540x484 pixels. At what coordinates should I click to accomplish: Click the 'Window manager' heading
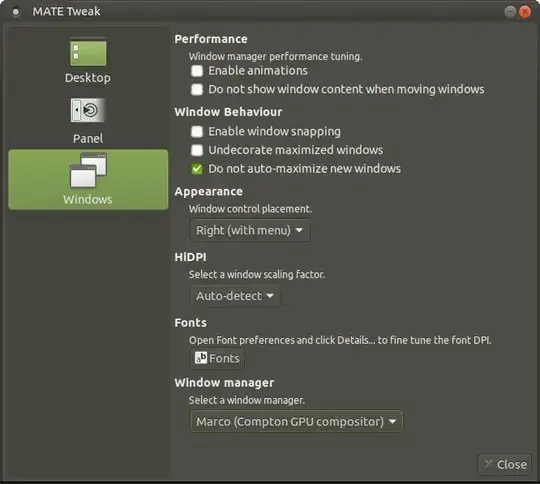(x=224, y=383)
